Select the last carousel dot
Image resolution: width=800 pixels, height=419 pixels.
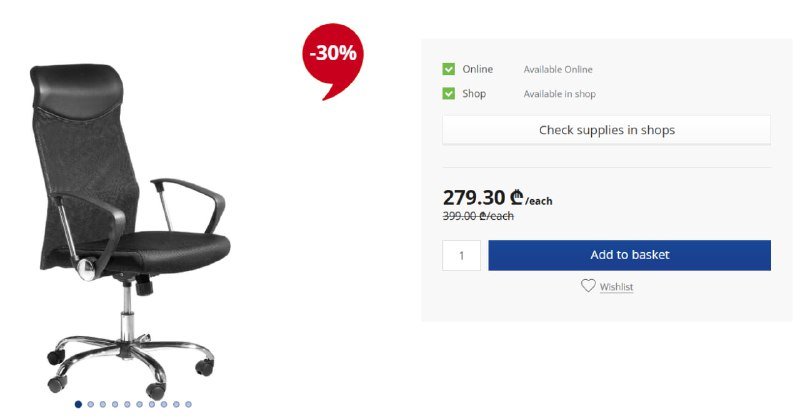click(188, 404)
